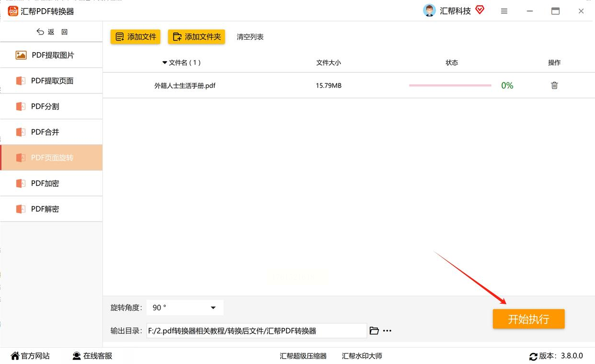Open the hamburger menu in title bar
The image size is (595, 364).
click(504, 11)
